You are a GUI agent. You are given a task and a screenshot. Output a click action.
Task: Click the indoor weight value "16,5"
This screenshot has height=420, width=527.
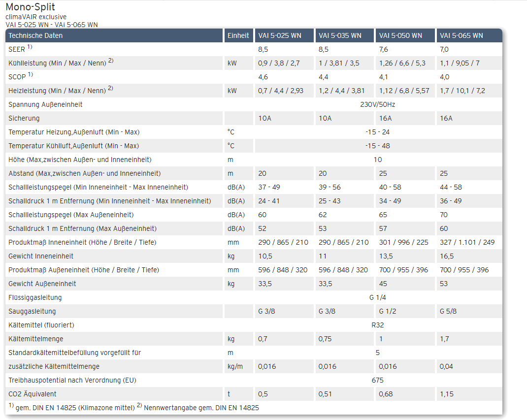pyautogui.click(x=447, y=256)
